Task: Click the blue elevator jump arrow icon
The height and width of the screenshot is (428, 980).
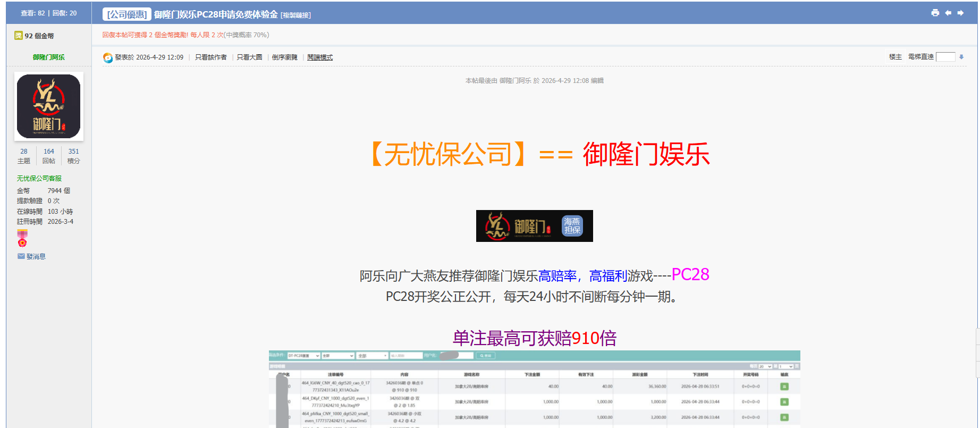Action: 961,57
